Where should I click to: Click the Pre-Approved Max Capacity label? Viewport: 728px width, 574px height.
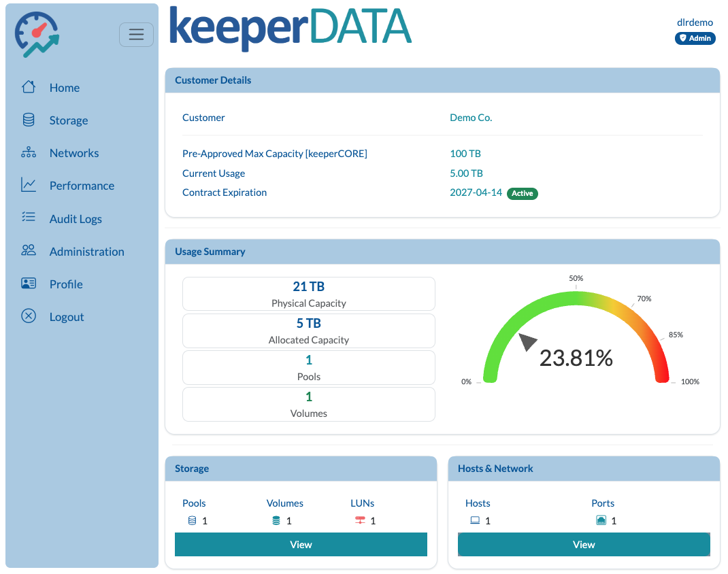point(275,154)
